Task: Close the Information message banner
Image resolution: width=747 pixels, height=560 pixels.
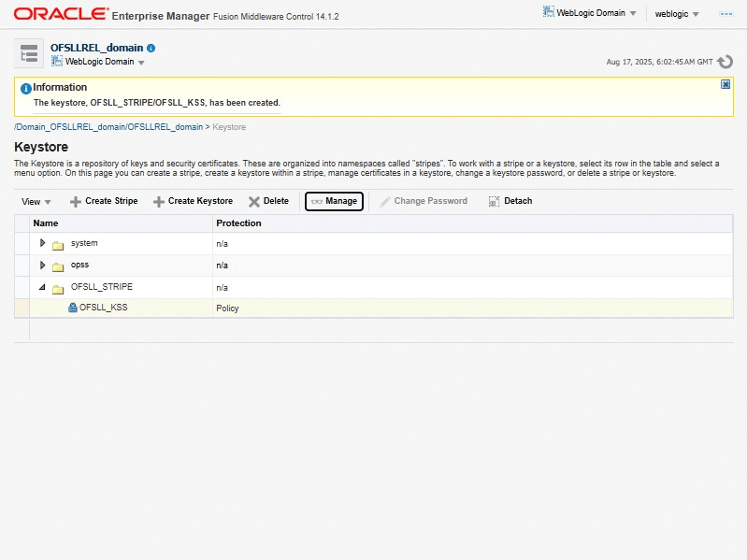Action: pos(725,84)
